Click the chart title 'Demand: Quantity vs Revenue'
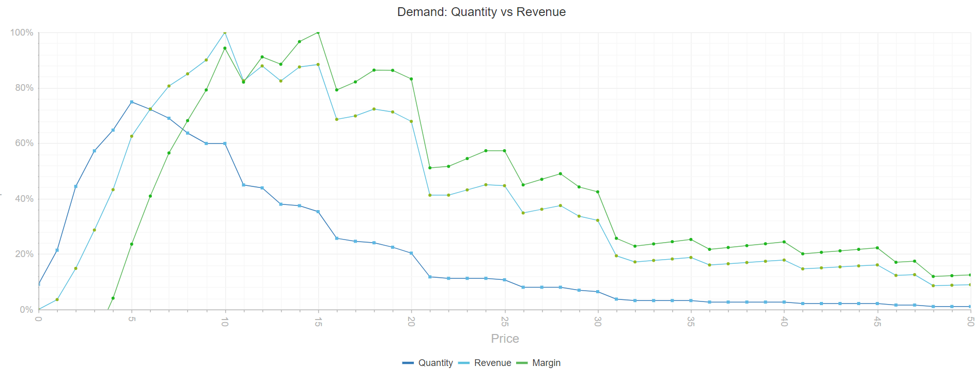Image resolution: width=980 pixels, height=382 pixels. pos(481,12)
